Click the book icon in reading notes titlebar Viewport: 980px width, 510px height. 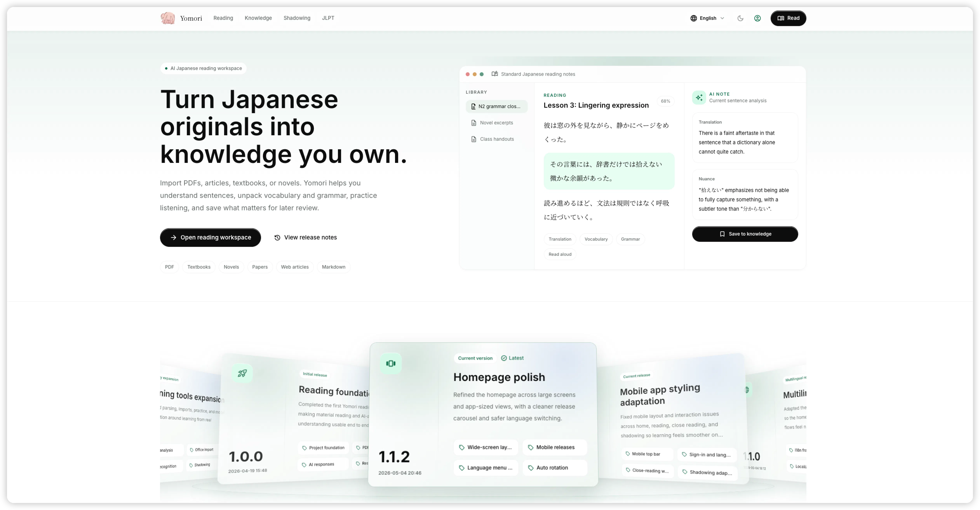click(x=495, y=74)
